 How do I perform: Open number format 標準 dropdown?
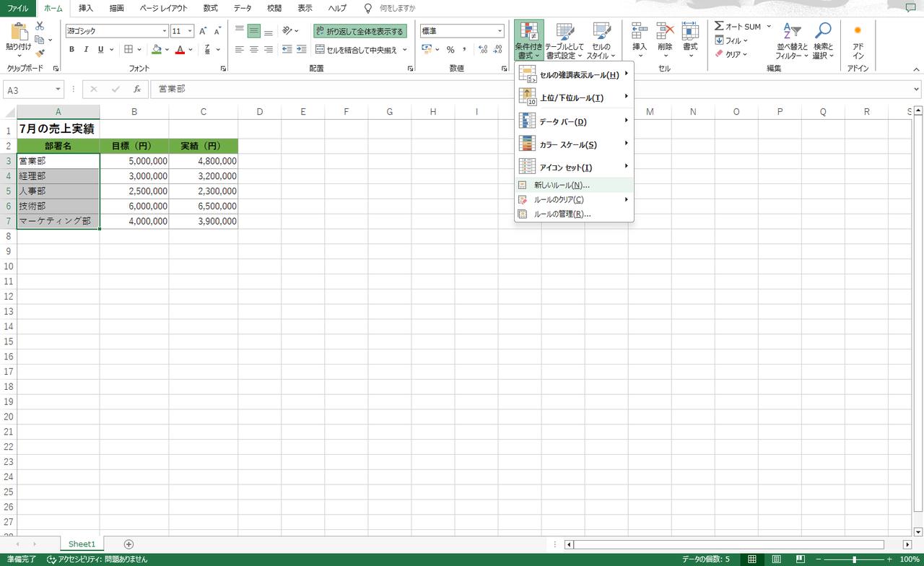click(x=500, y=31)
